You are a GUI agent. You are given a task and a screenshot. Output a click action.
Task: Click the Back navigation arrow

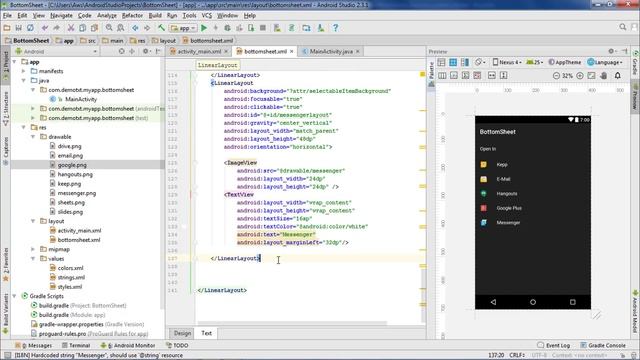135,28
